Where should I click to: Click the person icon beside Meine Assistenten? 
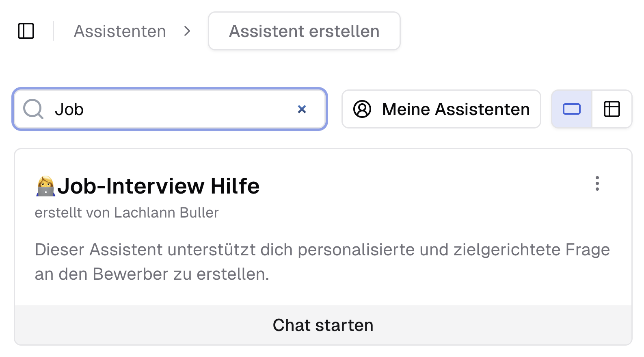tap(363, 109)
